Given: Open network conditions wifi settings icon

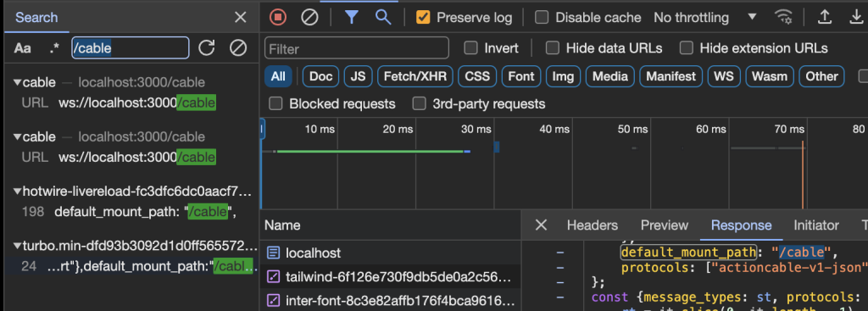Looking at the screenshot, I should pos(784,17).
